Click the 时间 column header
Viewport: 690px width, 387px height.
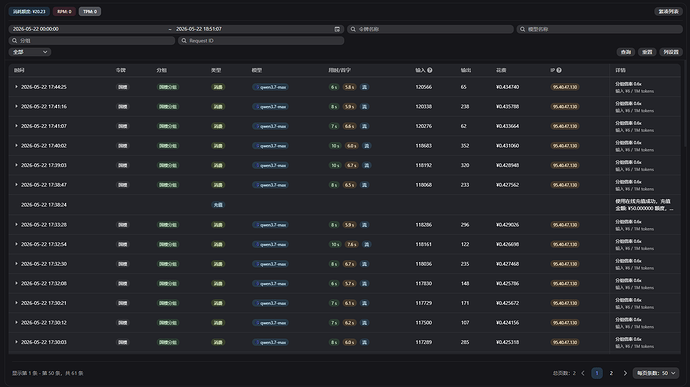coord(19,70)
